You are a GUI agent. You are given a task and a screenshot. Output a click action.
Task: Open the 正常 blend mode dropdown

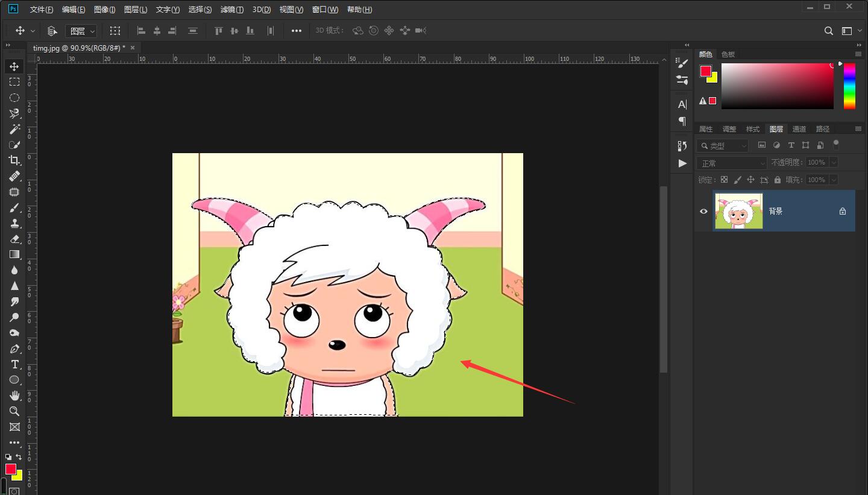pyautogui.click(x=732, y=163)
